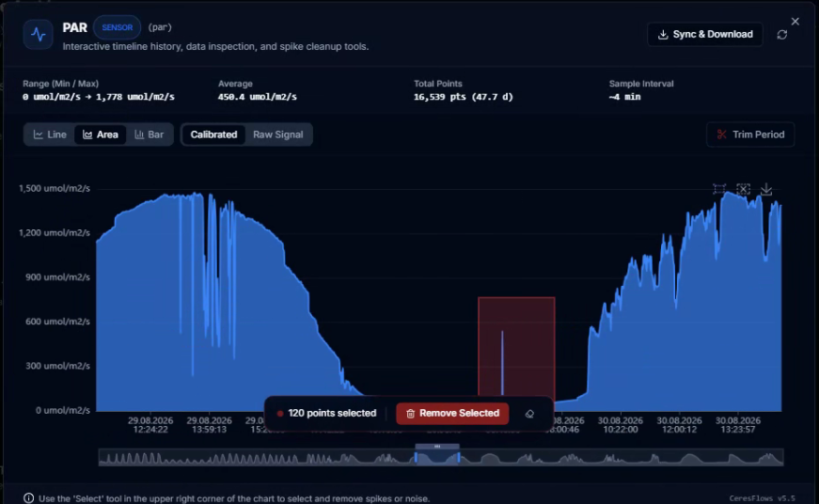Image resolution: width=819 pixels, height=504 pixels.
Task: Click the '~4 min' sample interval value
Action: pyautogui.click(x=624, y=97)
